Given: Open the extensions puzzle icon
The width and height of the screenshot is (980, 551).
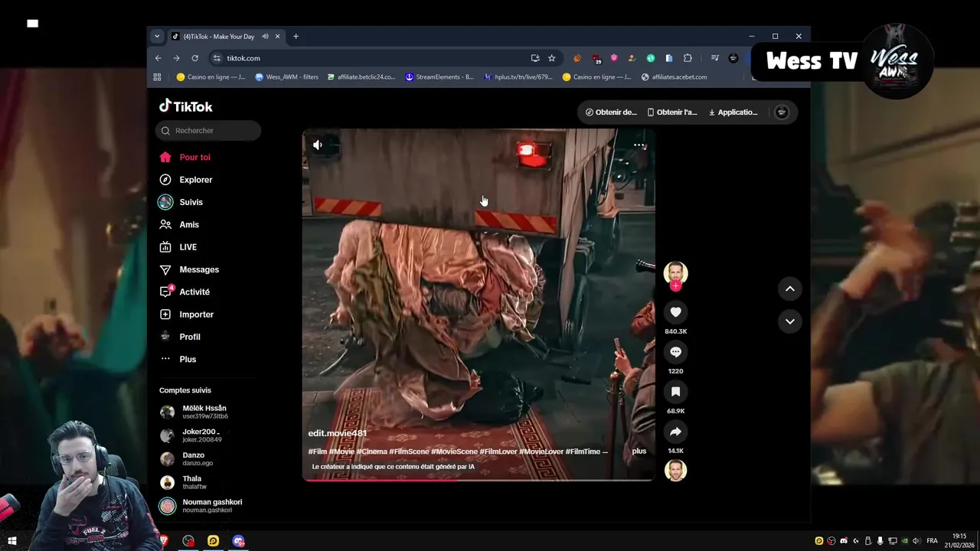Looking at the screenshot, I should [688, 58].
